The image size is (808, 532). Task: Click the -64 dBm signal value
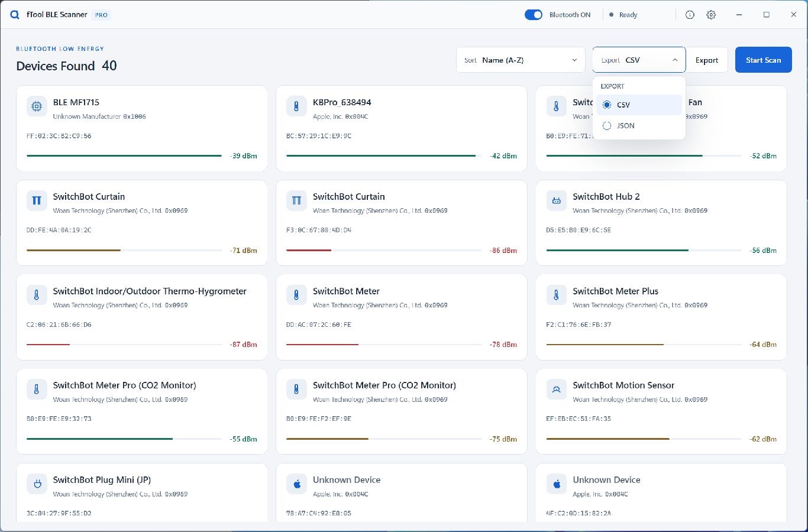763,345
